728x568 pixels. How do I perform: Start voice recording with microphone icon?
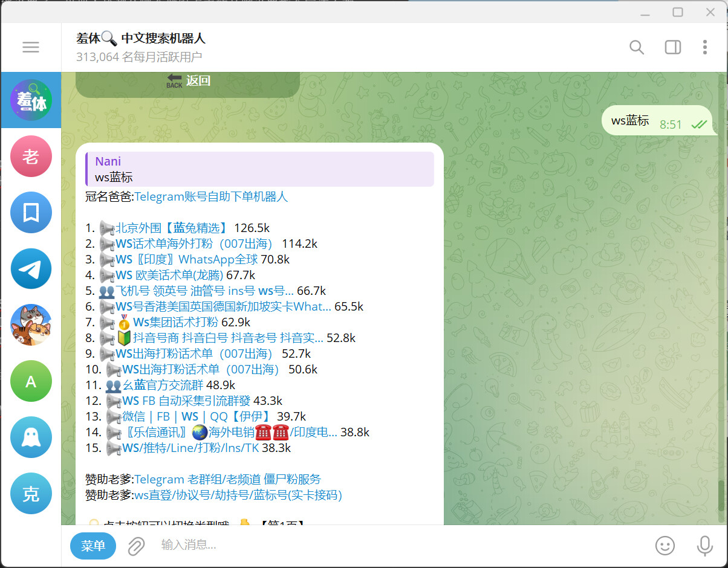pyautogui.click(x=704, y=546)
